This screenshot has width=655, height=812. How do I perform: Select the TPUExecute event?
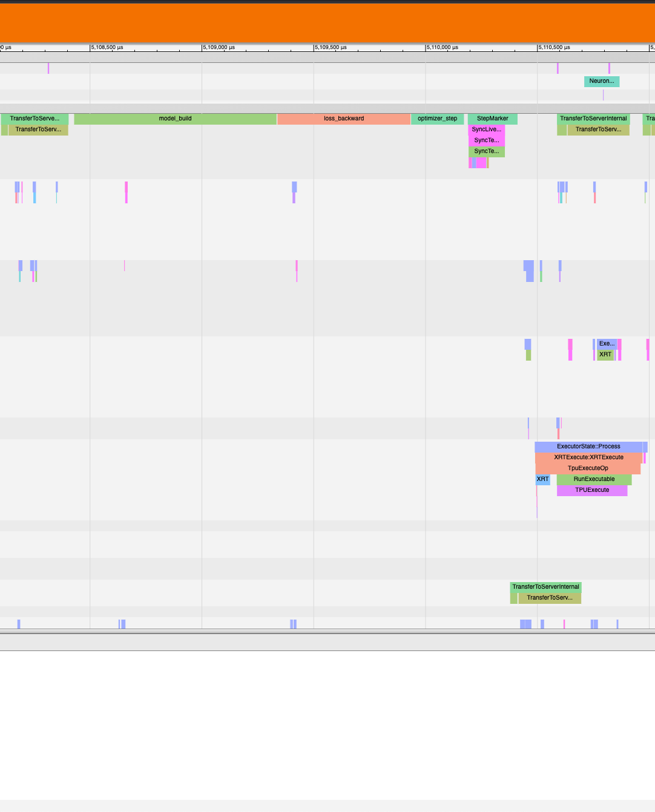(x=591, y=490)
